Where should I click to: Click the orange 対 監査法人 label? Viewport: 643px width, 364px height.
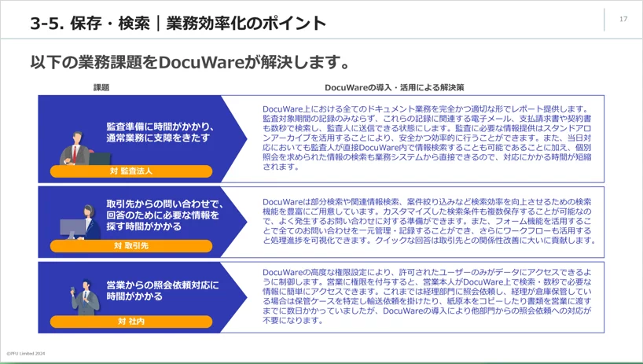point(131,171)
